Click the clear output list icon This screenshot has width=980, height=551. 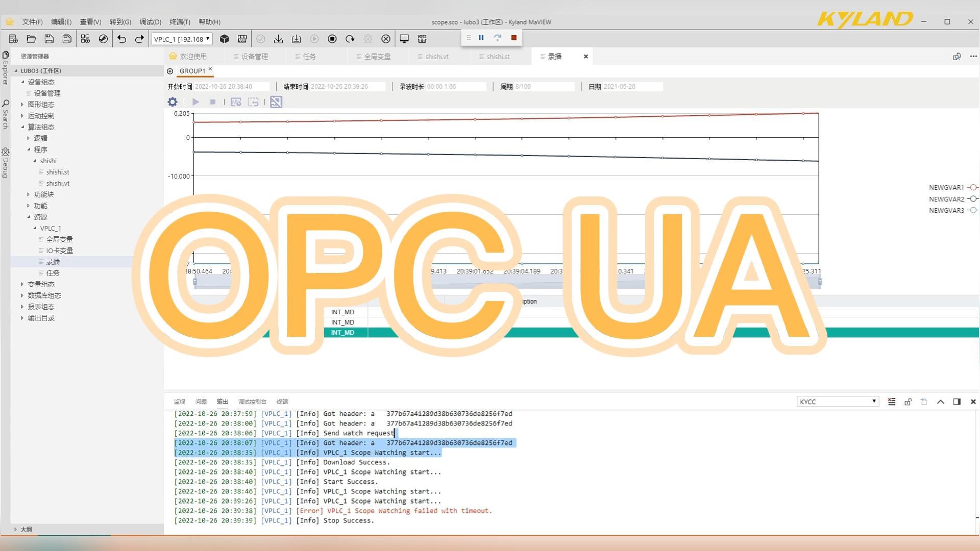(891, 402)
